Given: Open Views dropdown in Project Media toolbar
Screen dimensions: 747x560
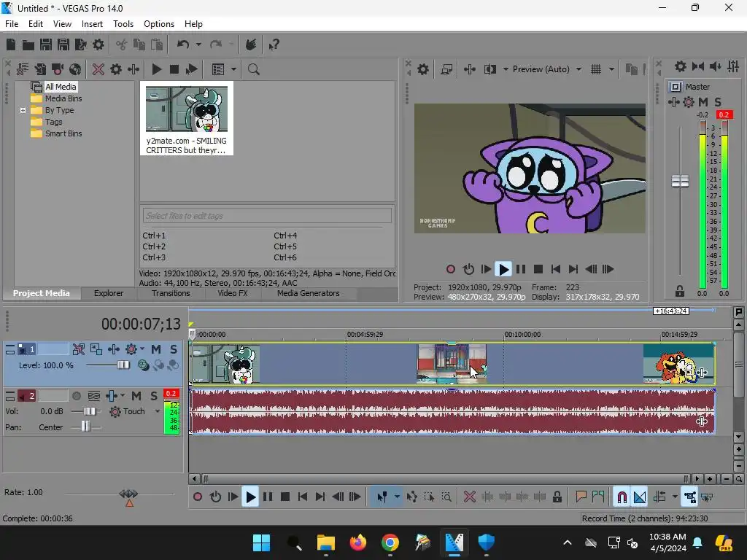Looking at the screenshot, I should [233, 69].
